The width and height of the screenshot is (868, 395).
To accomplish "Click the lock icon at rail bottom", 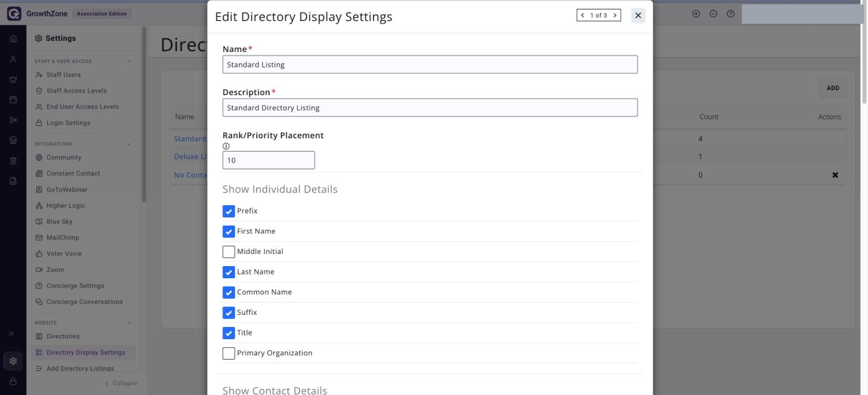I will click(13, 381).
